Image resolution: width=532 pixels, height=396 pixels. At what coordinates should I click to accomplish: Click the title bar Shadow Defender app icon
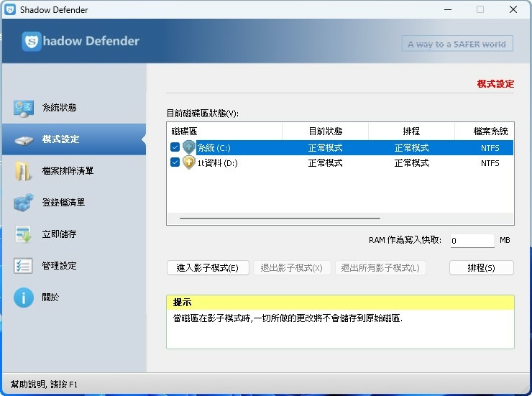pyautogui.click(x=10, y=9)
